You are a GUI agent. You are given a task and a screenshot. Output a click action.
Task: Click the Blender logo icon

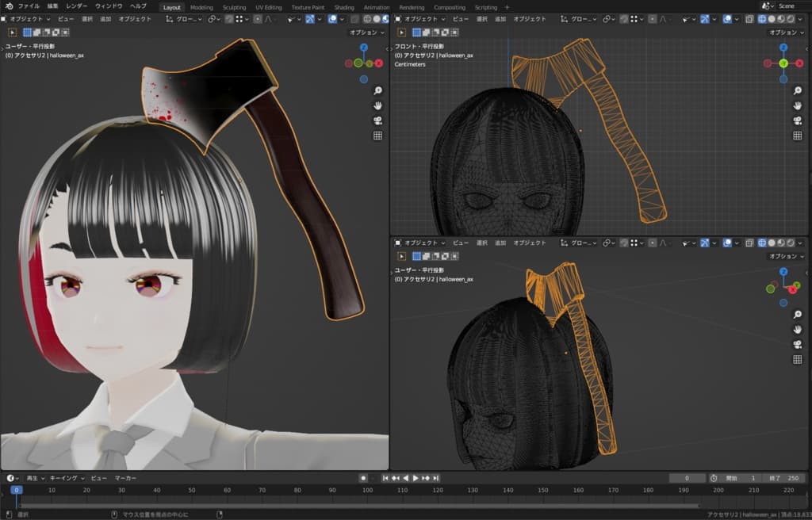(x=9, y=6)
